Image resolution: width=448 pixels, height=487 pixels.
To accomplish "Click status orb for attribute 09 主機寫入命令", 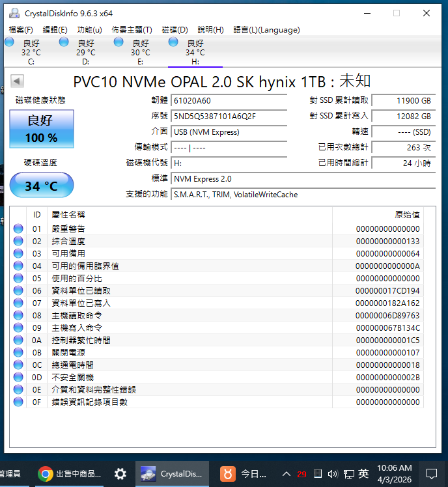I will point(18,327).
